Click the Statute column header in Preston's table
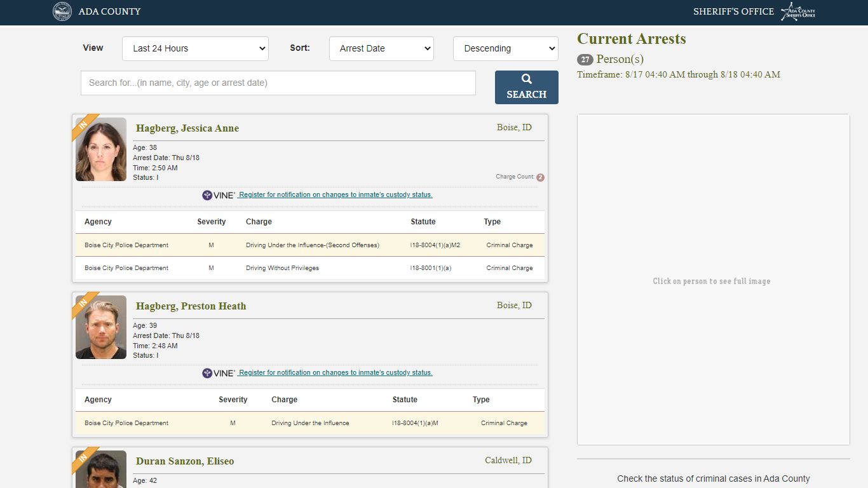 click(x=405, y=400)
